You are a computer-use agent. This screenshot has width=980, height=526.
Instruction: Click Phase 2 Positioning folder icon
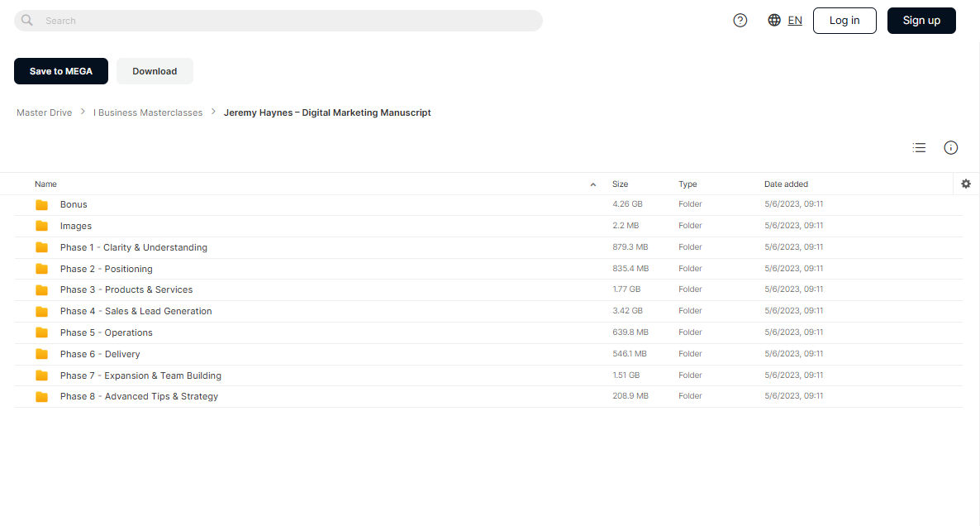42,269
